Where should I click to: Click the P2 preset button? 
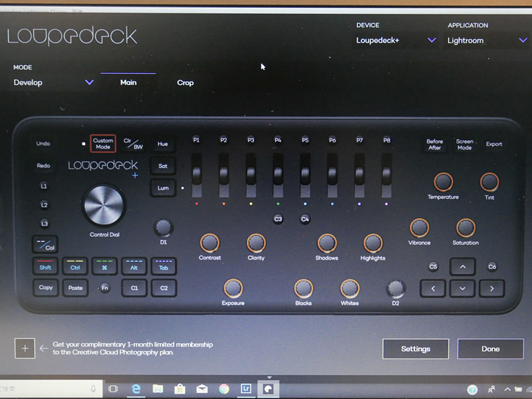click(x=223, y=140)
